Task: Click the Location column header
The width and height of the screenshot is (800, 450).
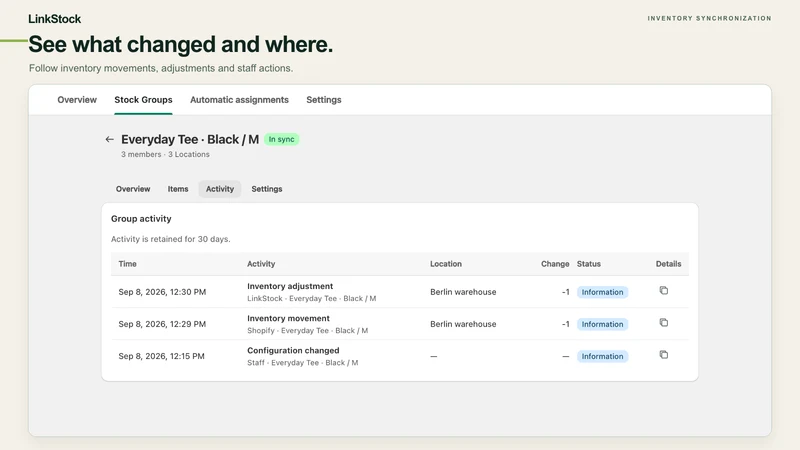Action: click(446, 264)
